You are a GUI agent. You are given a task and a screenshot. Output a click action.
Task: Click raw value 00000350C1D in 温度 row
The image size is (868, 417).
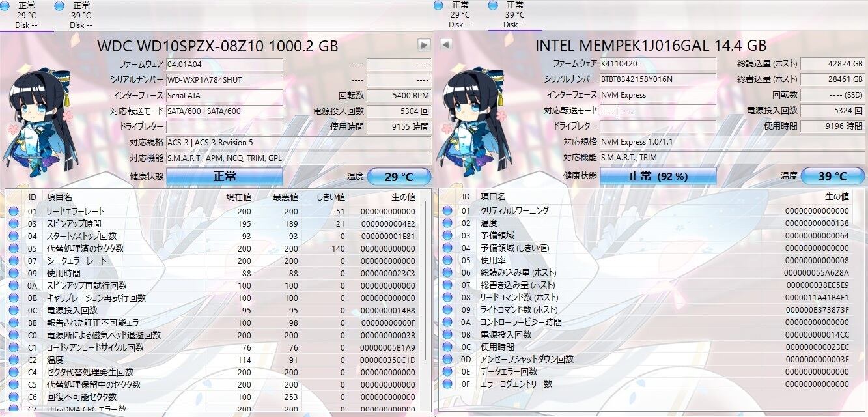tap(388, 360)
